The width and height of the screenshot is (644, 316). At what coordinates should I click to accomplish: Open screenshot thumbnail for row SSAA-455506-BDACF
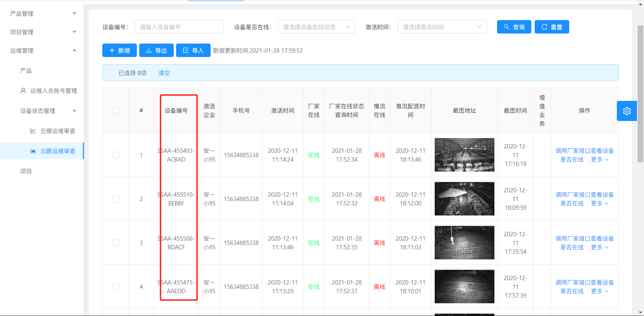pos(464,243)
